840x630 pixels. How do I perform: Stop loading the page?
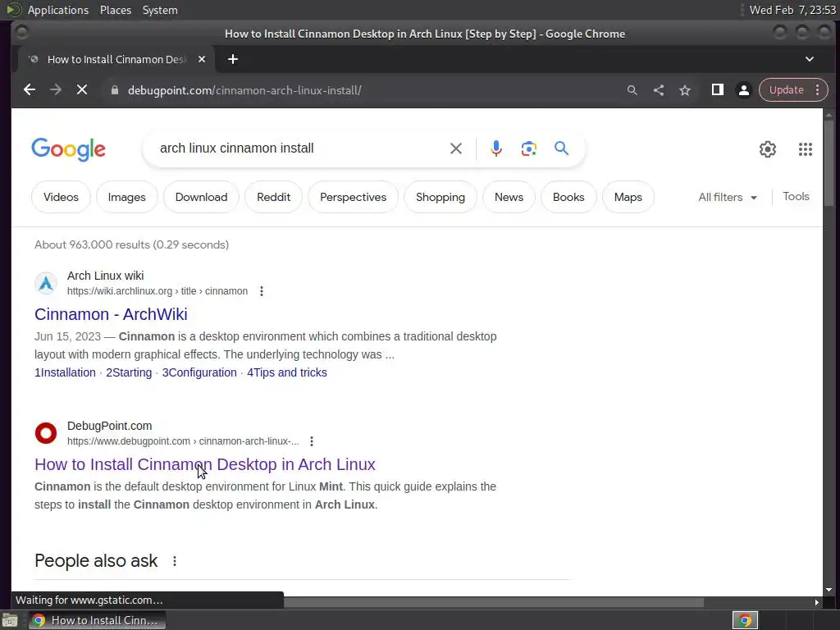(82, 90)
